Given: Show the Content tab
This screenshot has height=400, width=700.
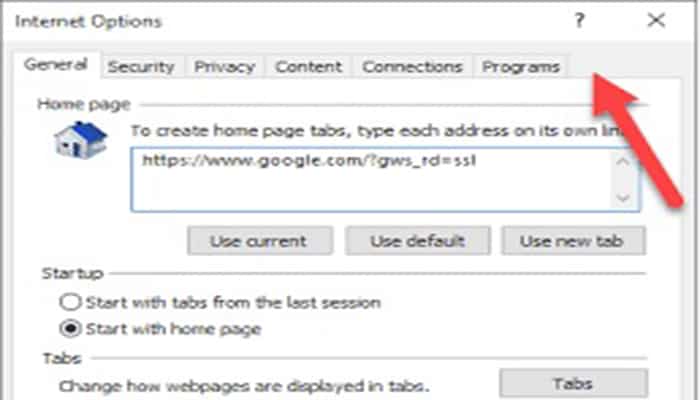Looking at the screenshot, I should click(308, 67).
